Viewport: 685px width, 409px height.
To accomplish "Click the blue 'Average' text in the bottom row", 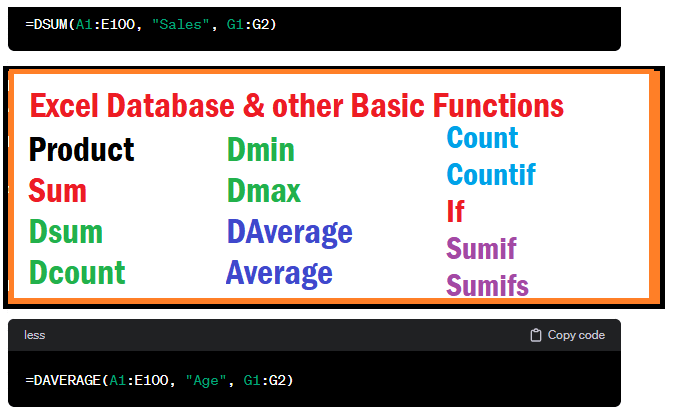I will point(279,274).
